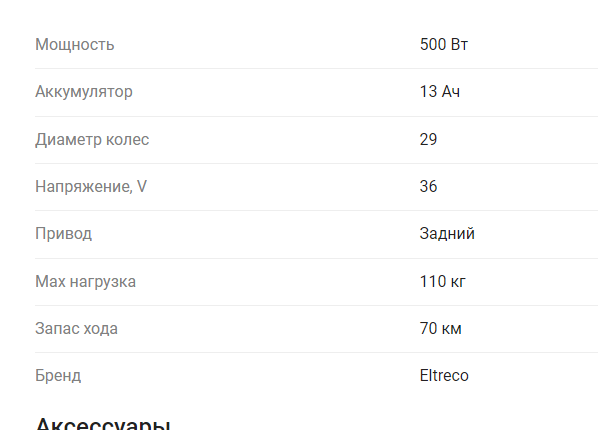598x430 pixels.
Task: Open the Eltreco brand link
Action: [x=444, y=376]
